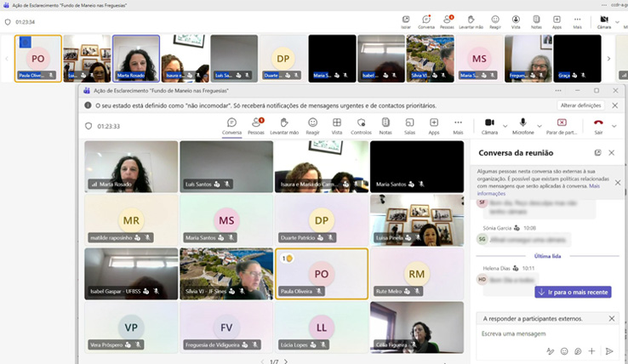Send the chat message with the arrow icon
The height and width of the screenshot is (364, 628).
pyautogui.click(x=609, y=350)
